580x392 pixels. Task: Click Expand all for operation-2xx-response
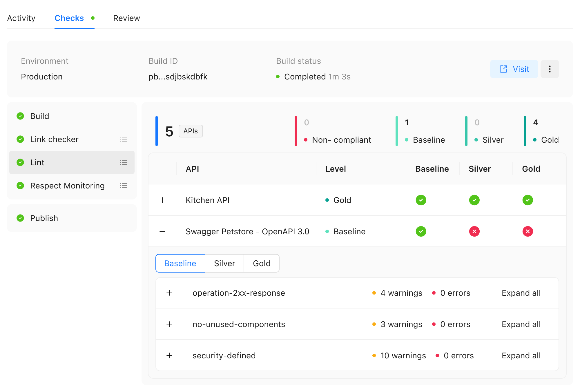pyautogui.click(x=521, y=293)
